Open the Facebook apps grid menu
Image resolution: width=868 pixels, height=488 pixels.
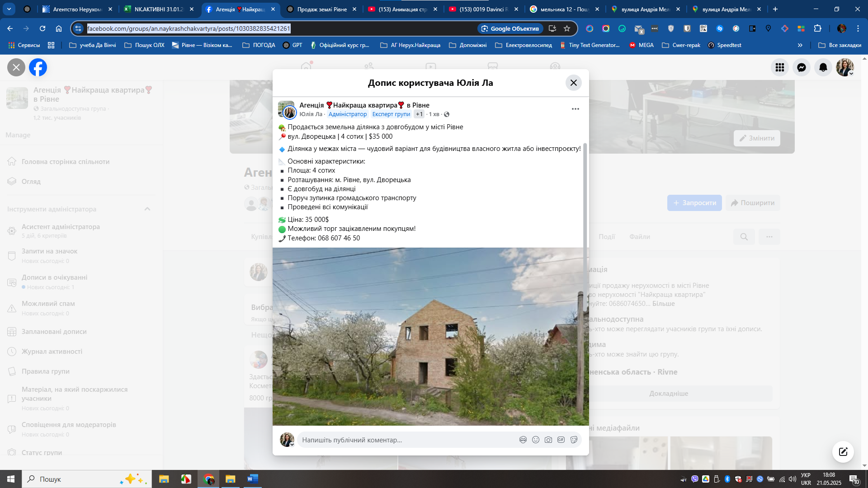click(x=779, y=67)
